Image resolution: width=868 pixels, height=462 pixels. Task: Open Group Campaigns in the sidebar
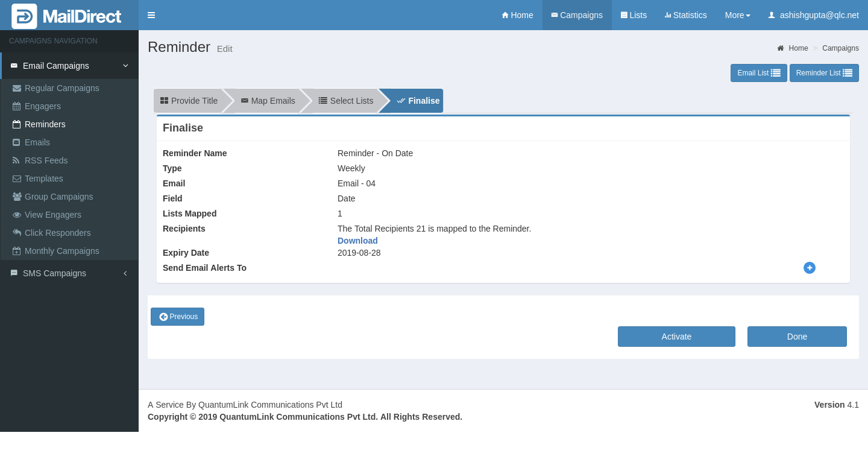pyautogui.click(x=58, y=197)
